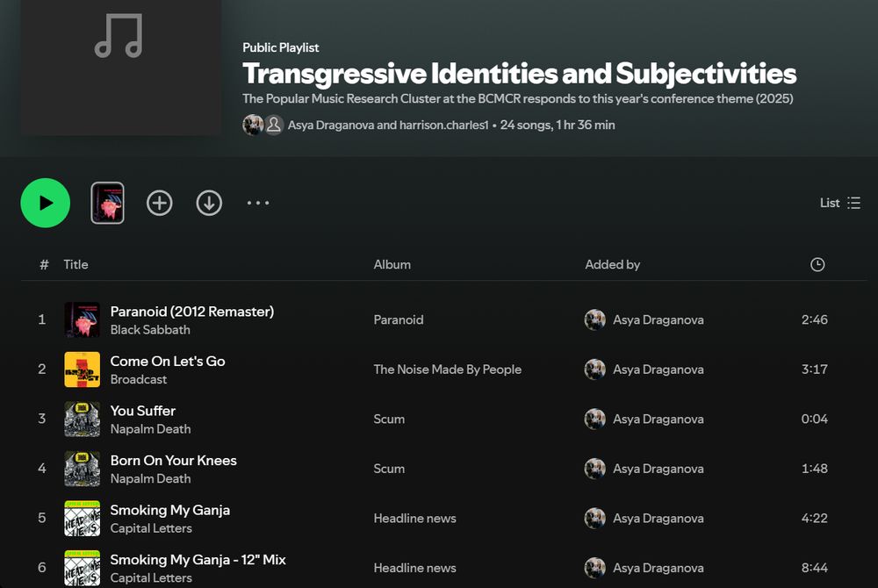Open more options three-dot menu

point(258,203)
